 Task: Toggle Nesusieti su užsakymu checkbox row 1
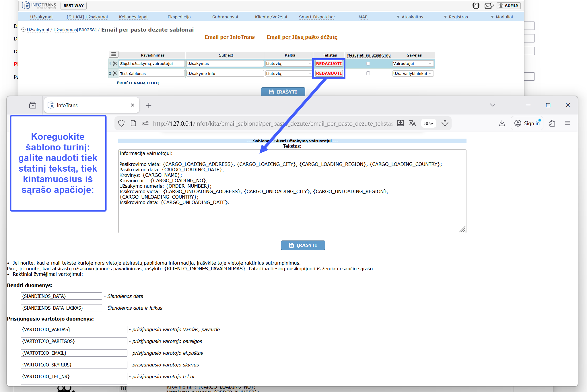[x=368, y=64]
